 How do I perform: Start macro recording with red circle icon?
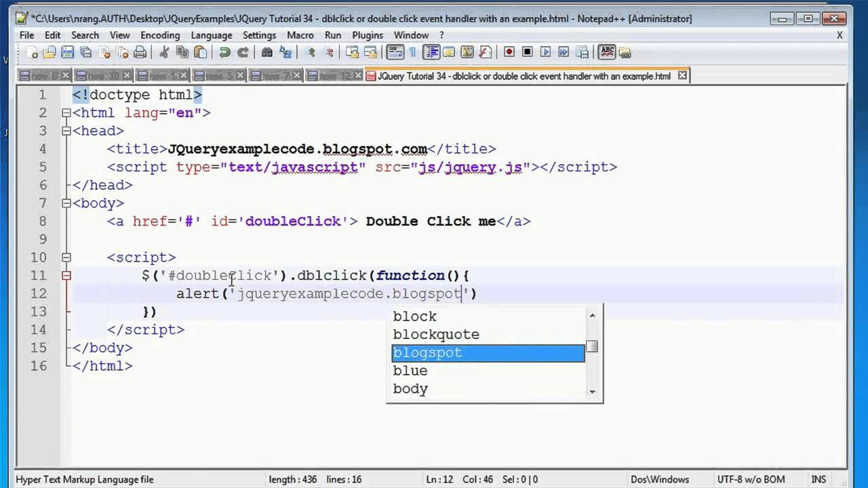tap(509, 52)
